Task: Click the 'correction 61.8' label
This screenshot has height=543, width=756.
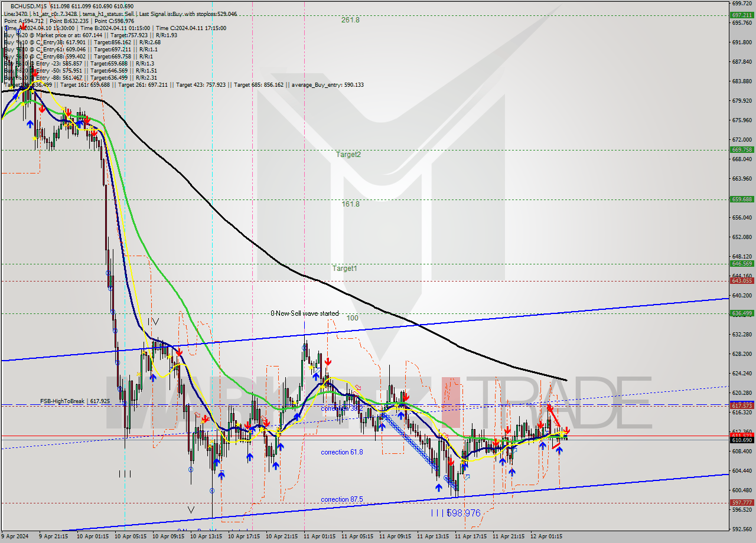Action: (x=342, y=452)
